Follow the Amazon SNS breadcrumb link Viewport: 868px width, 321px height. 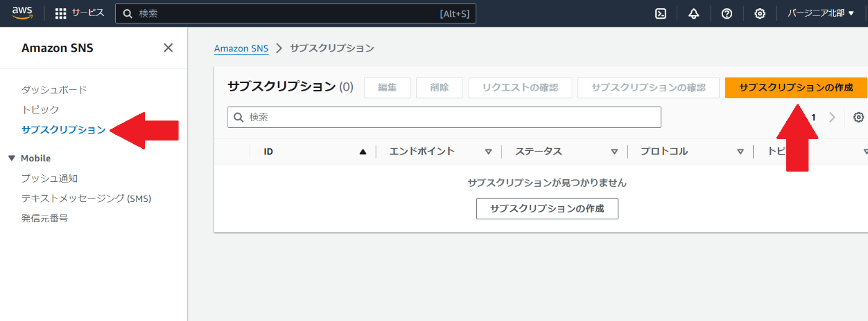[x=241, y=48]
